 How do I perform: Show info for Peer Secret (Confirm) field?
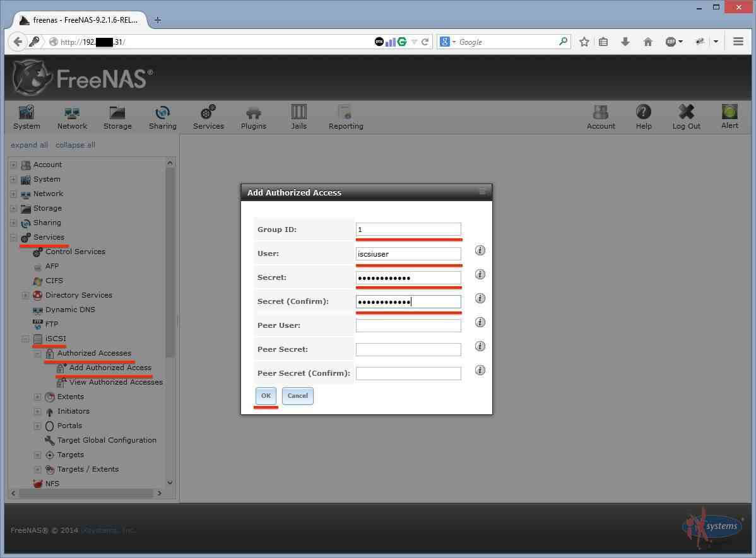(480, 370)
